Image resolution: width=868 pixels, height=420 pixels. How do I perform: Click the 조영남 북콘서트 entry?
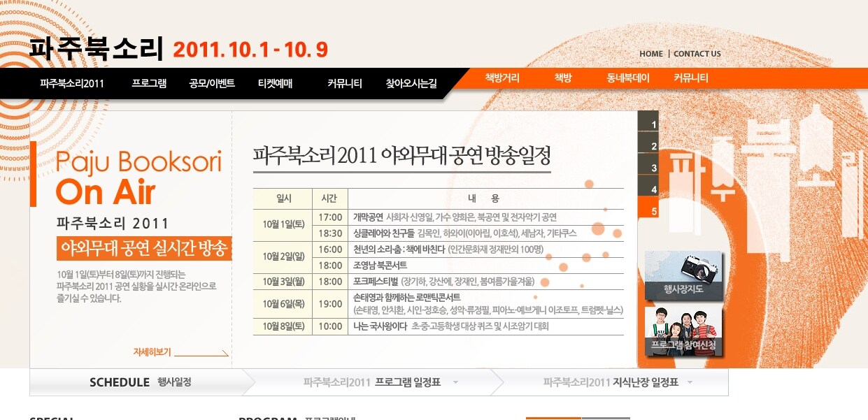[380, 266]
